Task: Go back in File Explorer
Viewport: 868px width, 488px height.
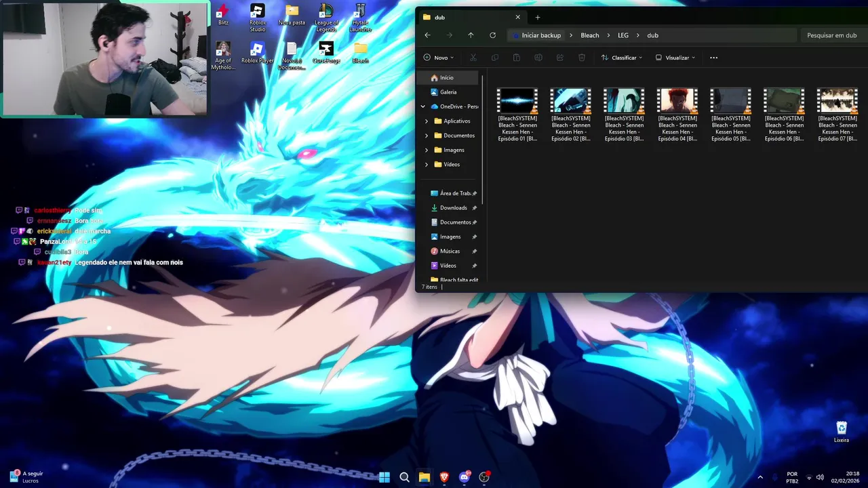Action: point(427,35)
